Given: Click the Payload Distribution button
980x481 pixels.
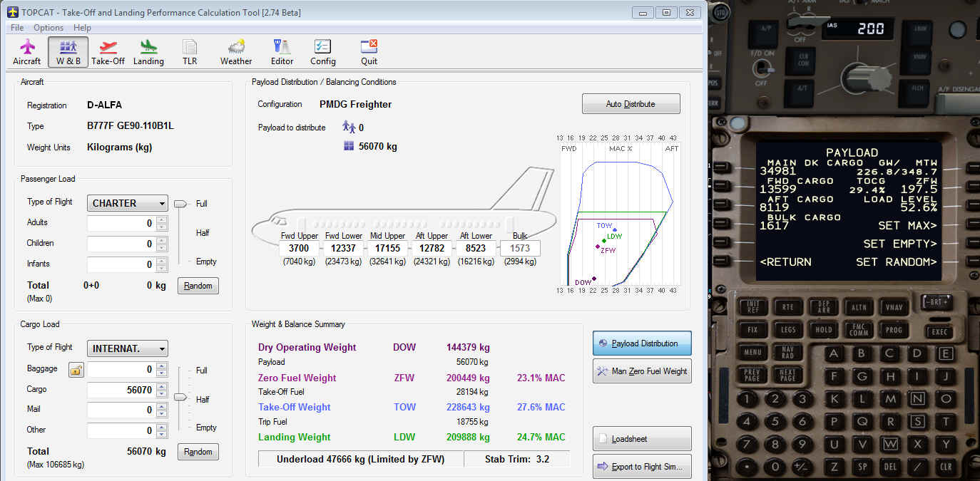Looking at the screenshot, I should (642, 343).
